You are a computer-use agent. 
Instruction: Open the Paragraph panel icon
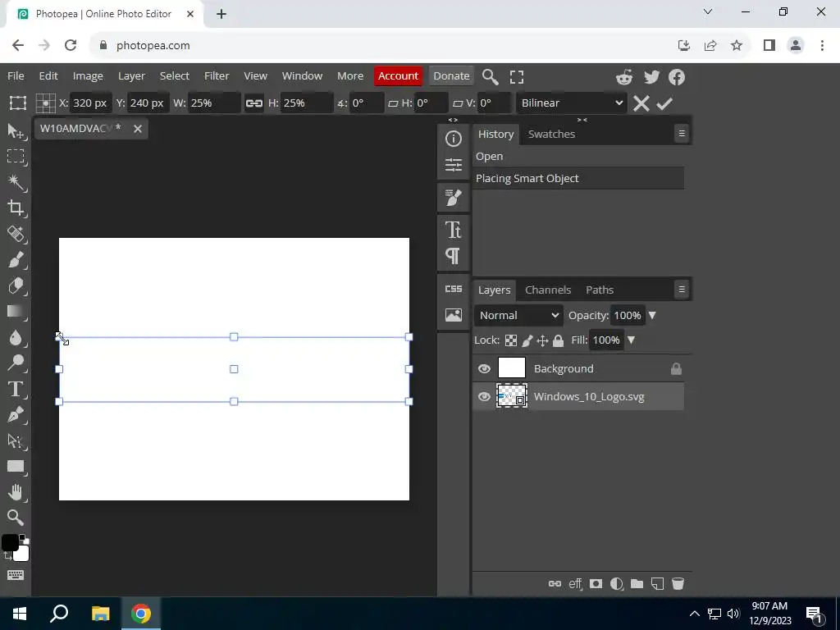(x=453, y=256)
